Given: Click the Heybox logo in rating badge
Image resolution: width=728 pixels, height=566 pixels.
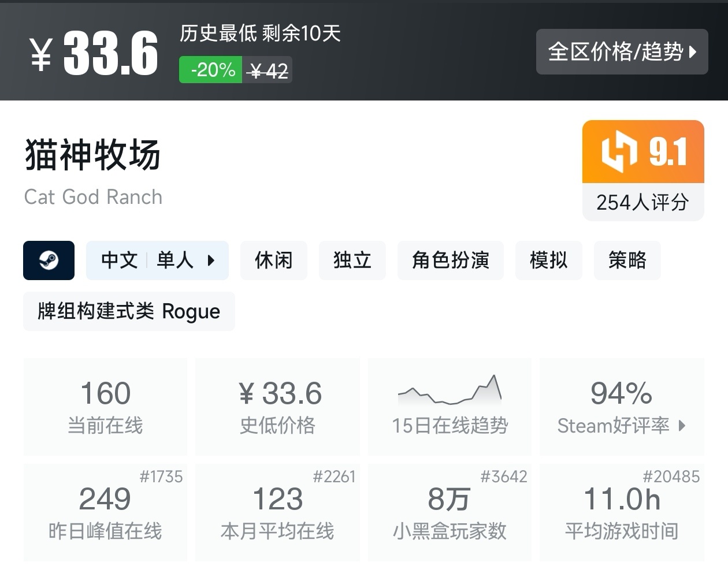Looking at the screenshot, I should coord(618,152).
